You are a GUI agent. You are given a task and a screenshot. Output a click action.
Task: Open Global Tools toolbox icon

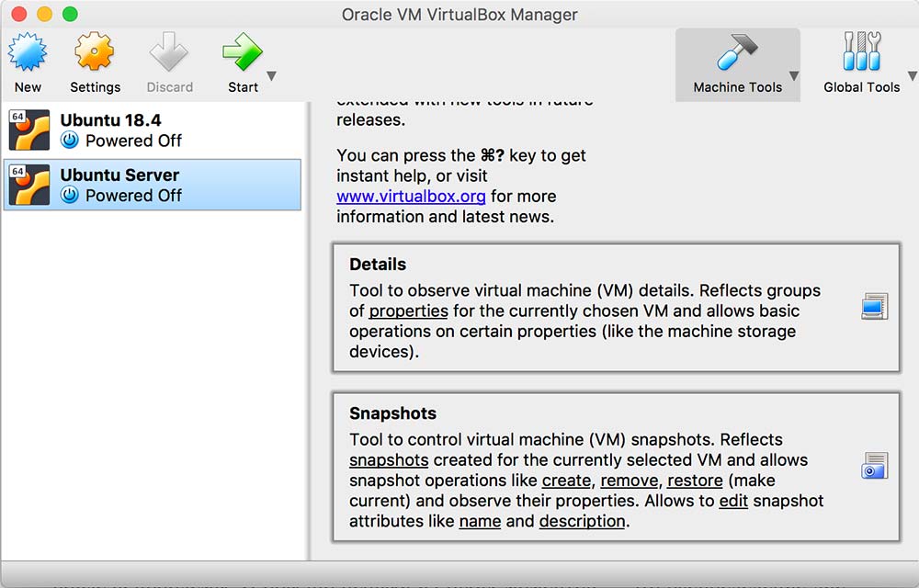pos(861,54)
